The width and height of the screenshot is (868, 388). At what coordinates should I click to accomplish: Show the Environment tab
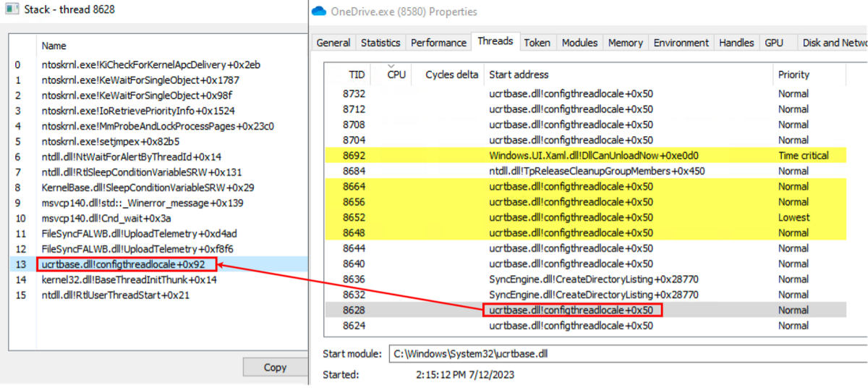[x=681, y=43]
